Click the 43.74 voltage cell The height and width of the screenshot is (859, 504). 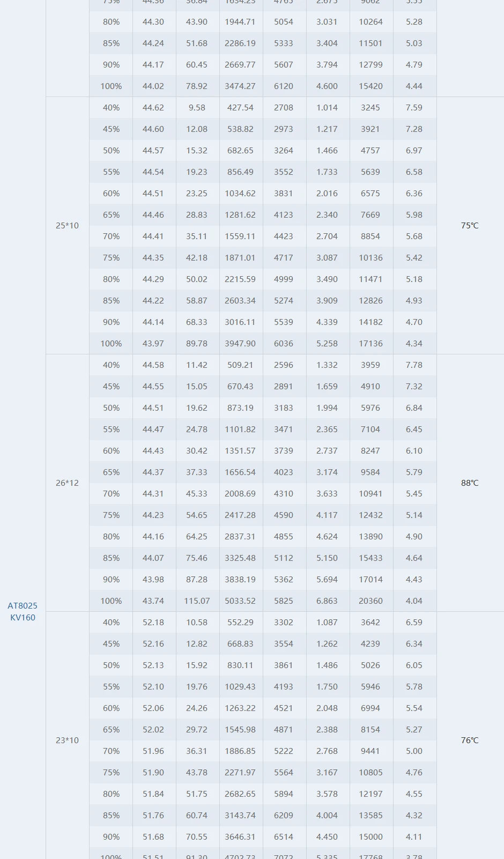(x=153, y=601)
